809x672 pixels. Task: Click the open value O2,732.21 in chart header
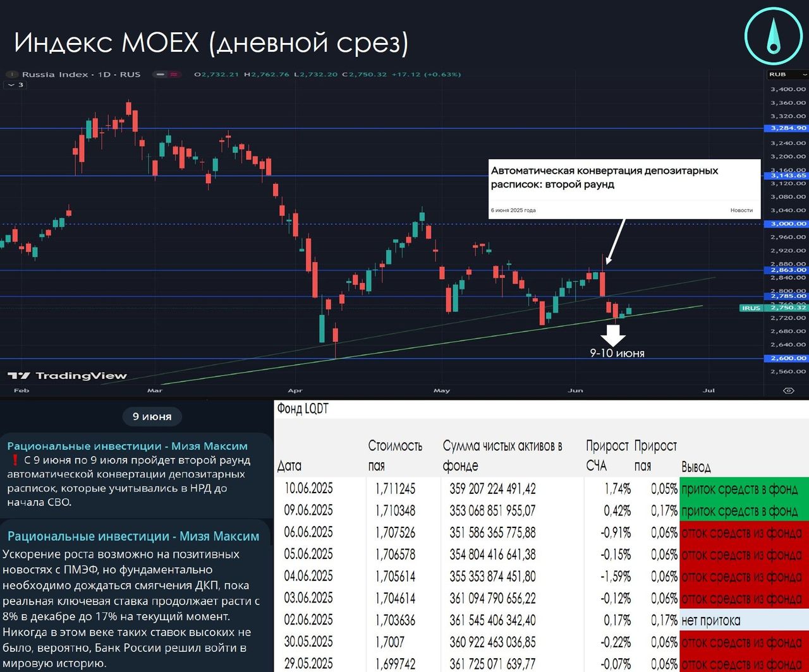[216, 75]
